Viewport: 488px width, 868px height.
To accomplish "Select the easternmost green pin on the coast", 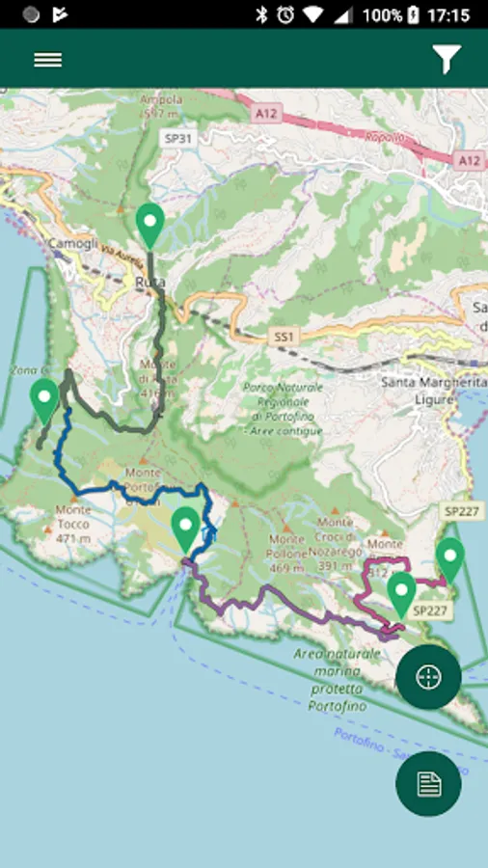I will (449, 559).
